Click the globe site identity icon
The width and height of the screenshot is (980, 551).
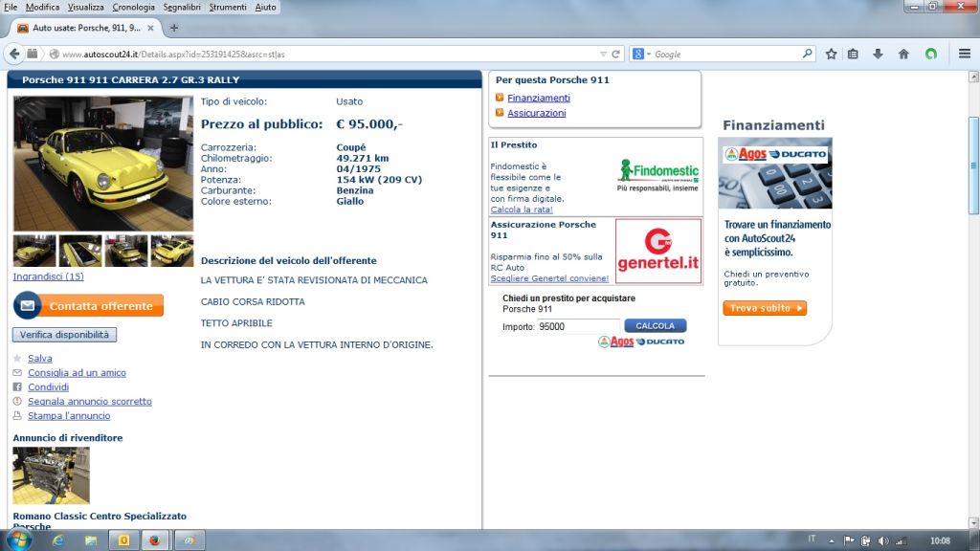click(55, 55)
